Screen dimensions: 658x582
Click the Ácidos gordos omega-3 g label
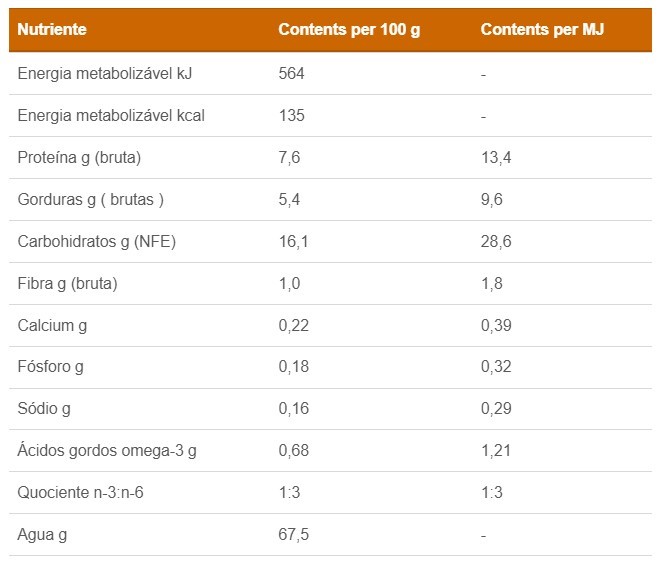point(107,451)
